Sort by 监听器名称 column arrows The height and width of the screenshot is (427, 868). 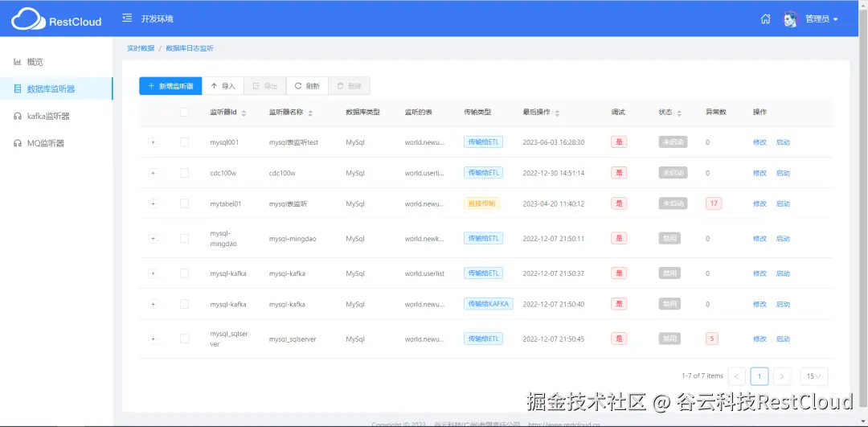[x=310, y=113]
